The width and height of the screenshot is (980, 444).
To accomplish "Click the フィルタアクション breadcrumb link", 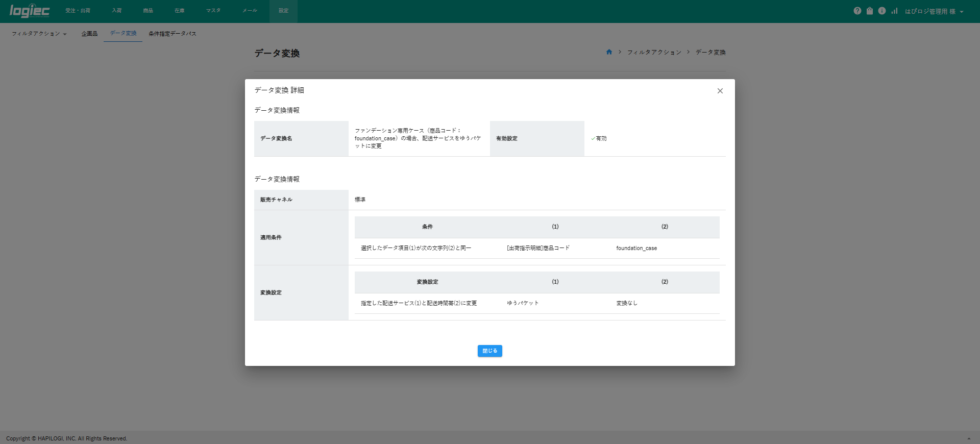I will [x=654, y=52].
